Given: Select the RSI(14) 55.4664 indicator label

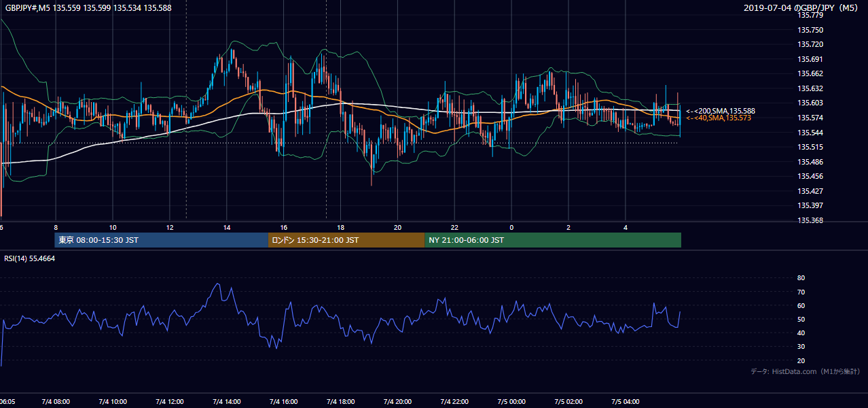Looking at the screenshot, I should [x=30, y=258].
